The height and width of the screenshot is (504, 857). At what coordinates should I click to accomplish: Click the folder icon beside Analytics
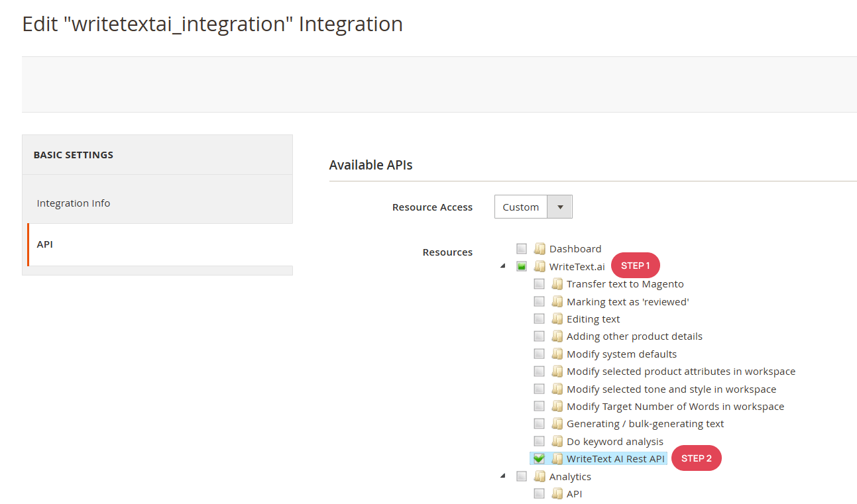(541, 476)
